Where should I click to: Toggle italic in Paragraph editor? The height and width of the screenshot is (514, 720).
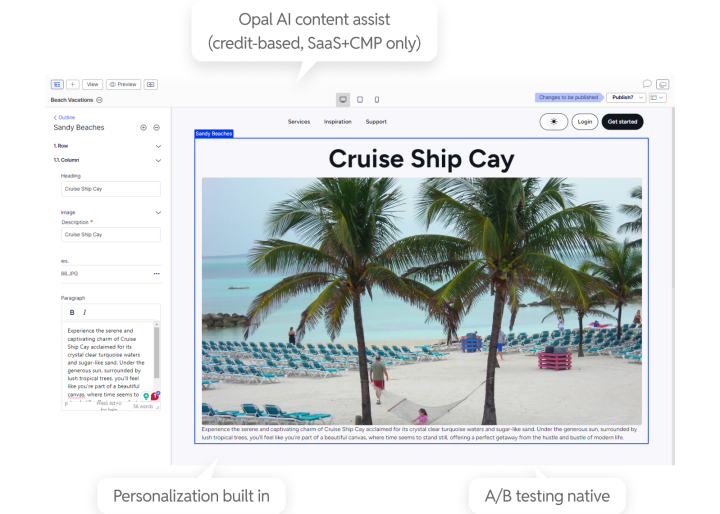tap(84, 312)
